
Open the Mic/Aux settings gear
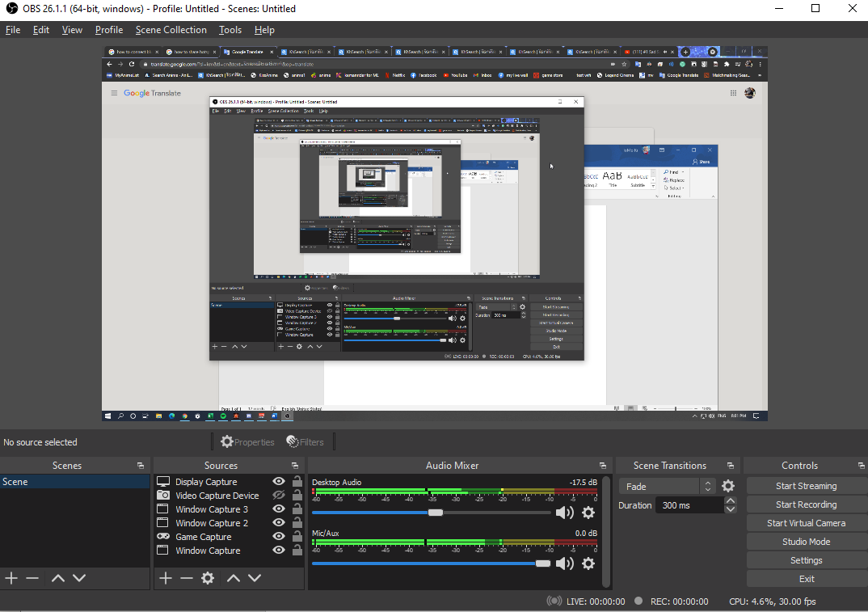pos(588,563)
